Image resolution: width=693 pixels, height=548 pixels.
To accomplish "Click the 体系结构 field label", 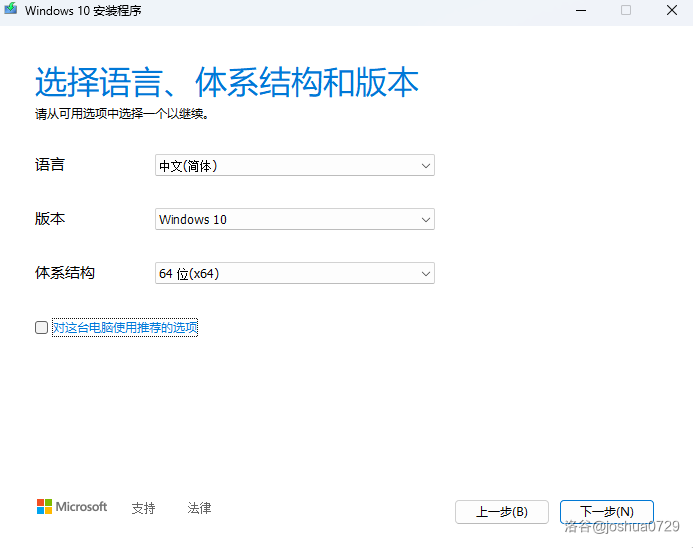I will click(65, 273).
